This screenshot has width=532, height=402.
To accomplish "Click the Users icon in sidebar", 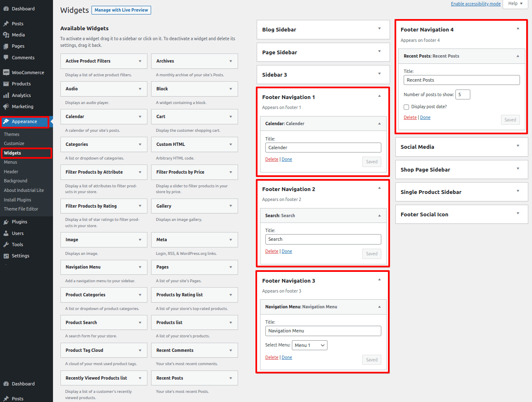I will pos(6,233).
